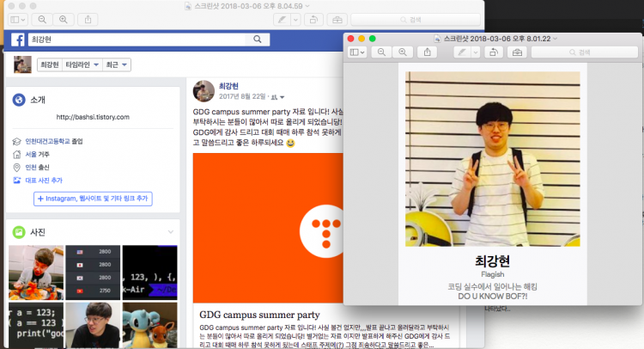Viewport: 644px width, 349px height.
Task: Open markup dropdown arrow in back Preview window
Action: pyautogui.click(x=295, y=19)
